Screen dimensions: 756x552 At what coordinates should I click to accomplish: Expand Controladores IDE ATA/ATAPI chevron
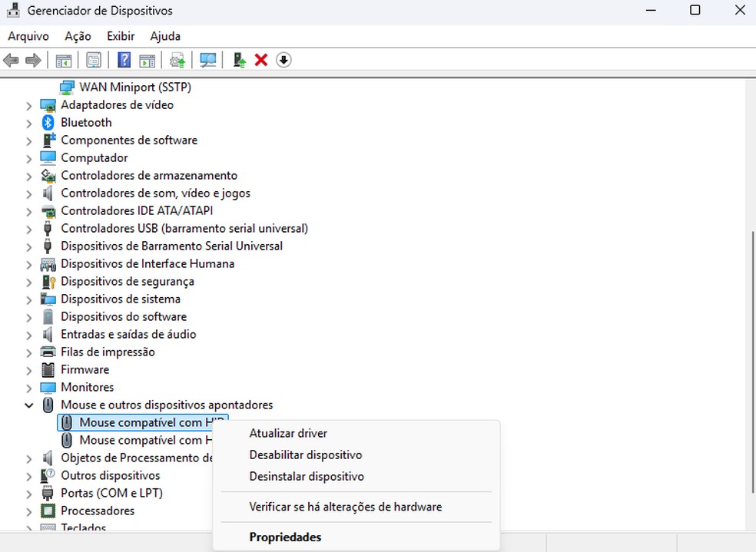coord(29,211)
